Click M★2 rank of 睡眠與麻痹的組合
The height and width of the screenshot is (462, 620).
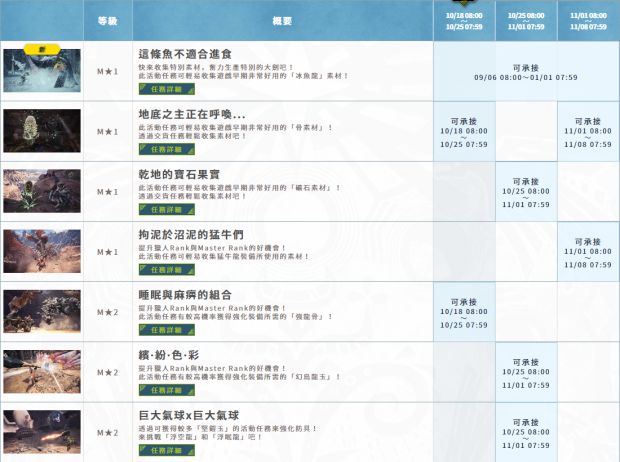point(108,312)
